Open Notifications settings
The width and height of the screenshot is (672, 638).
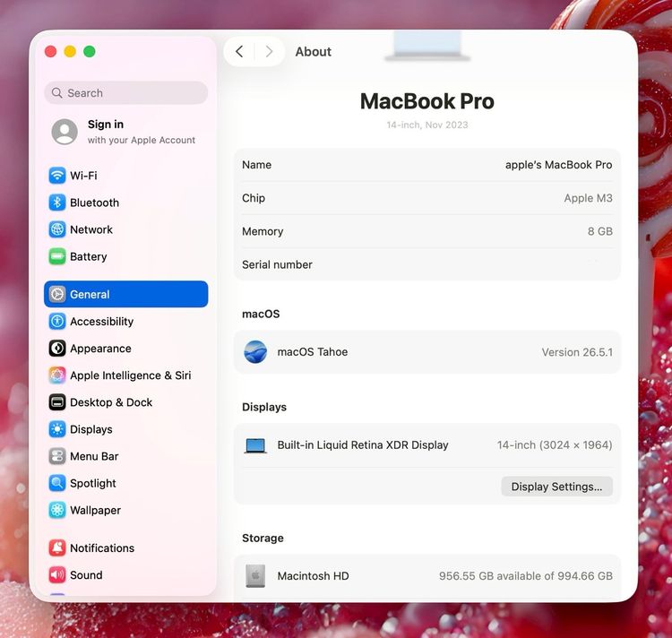[126, 547]
